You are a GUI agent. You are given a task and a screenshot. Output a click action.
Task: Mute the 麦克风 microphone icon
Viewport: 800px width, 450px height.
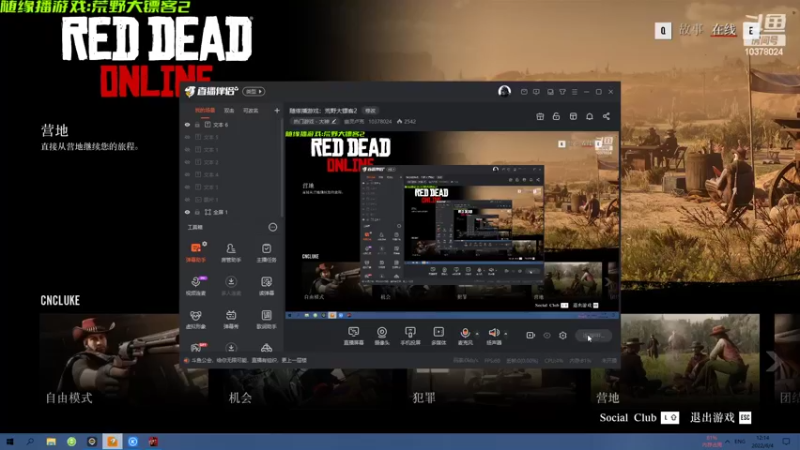point(465,333)
